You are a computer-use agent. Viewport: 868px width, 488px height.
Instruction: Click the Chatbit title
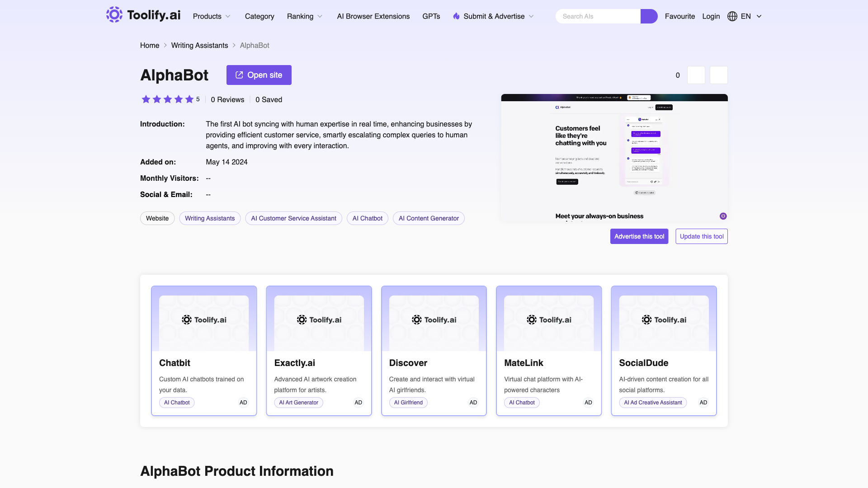point(175,363)
